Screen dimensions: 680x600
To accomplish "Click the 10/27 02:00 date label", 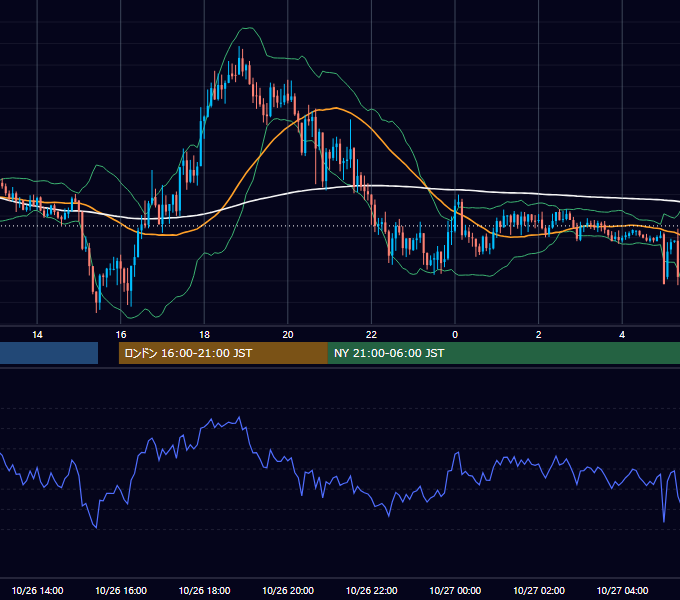I will [539, 590].
